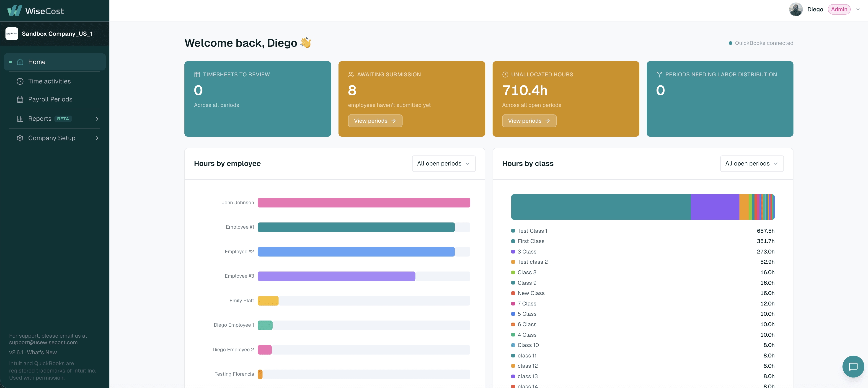The height and width of the screenshot is (388, 868).
Task: Open Hours by class period dropdown
Action: pos(752,163)
